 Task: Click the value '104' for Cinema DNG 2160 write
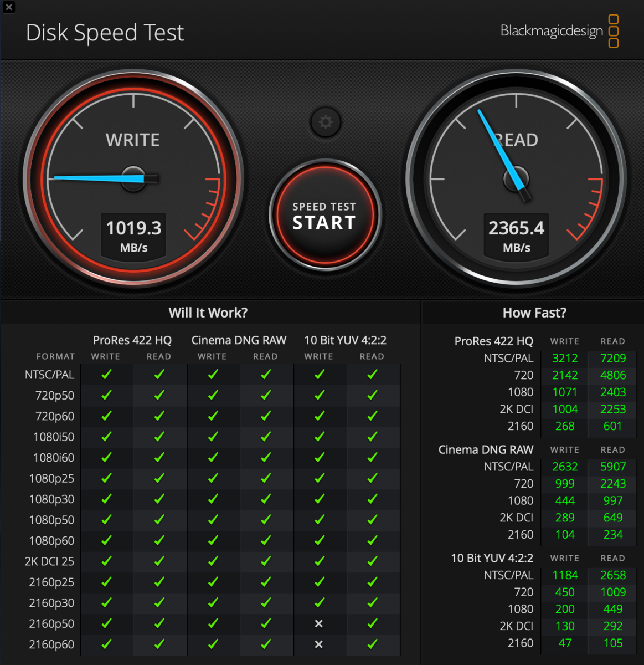coord(565,535)
